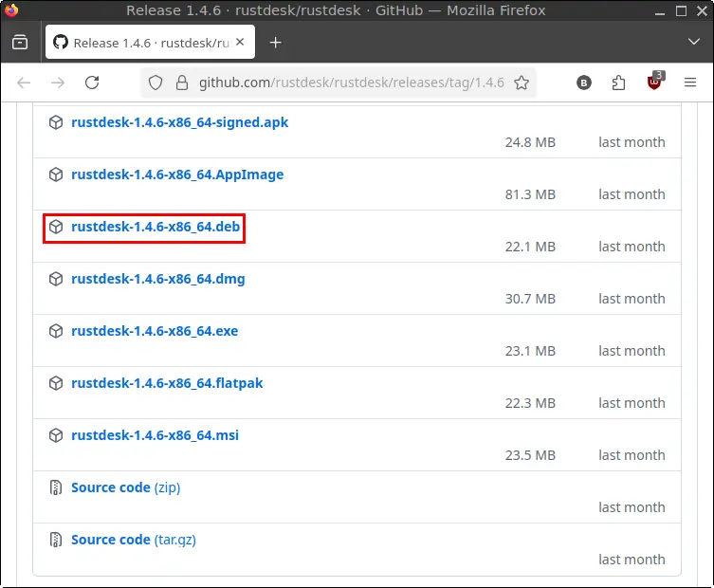The image size is (714, 588).
Task: Download rustdesk-1.4.6-x86_64.flatpak
Action: point(167,383)
